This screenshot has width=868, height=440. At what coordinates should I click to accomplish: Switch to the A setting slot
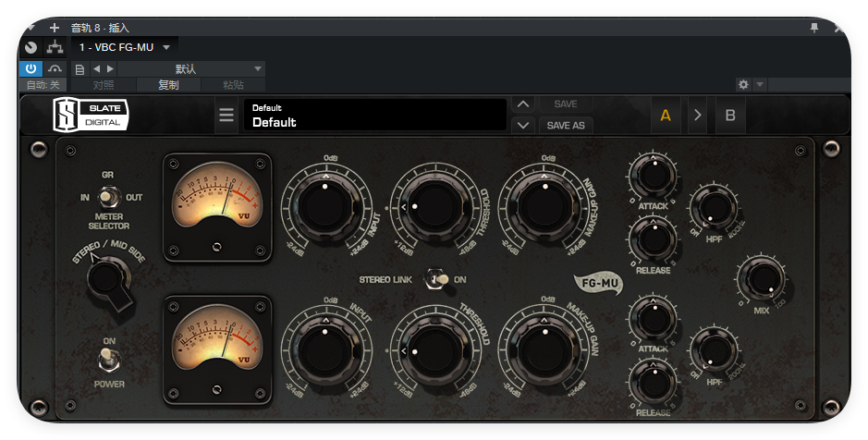click(666, 116)
